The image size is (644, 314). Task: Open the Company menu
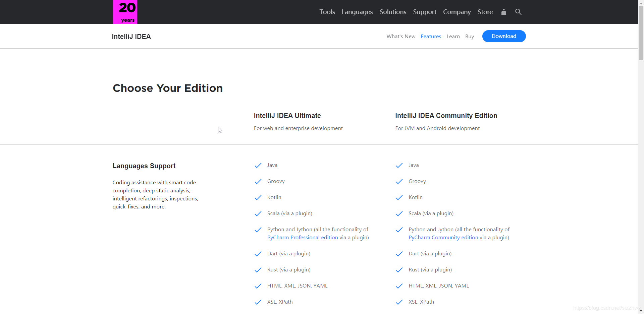pyautogui.click(x=457, y=12)
